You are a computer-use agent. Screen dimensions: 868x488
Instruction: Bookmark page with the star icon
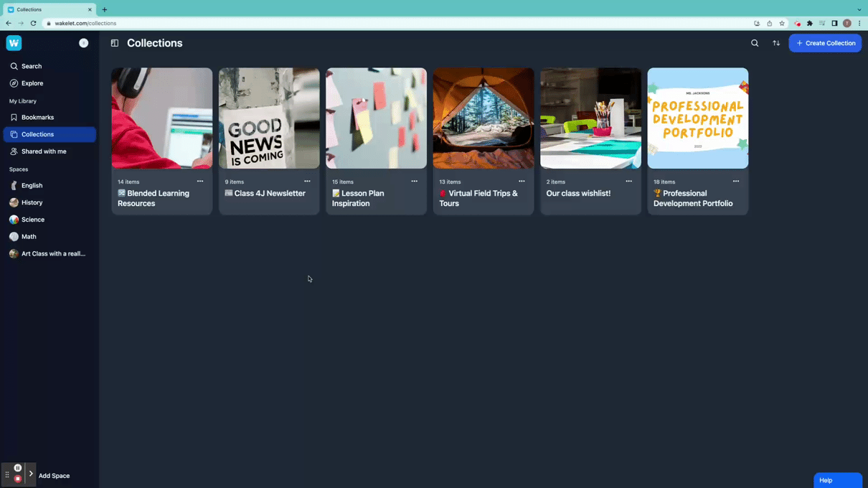click(x=782, y=23)
